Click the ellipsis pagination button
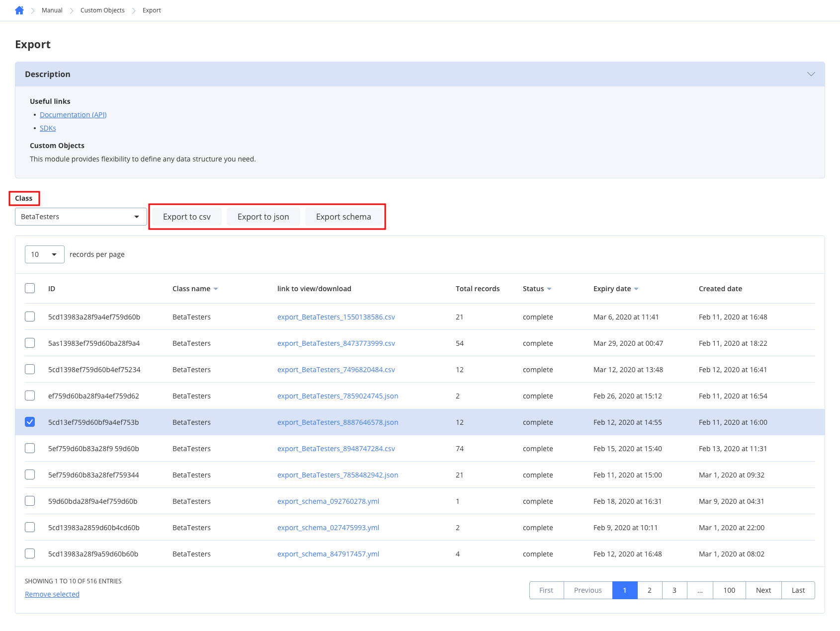Viewport: 840px width, 631px height. 700,590
